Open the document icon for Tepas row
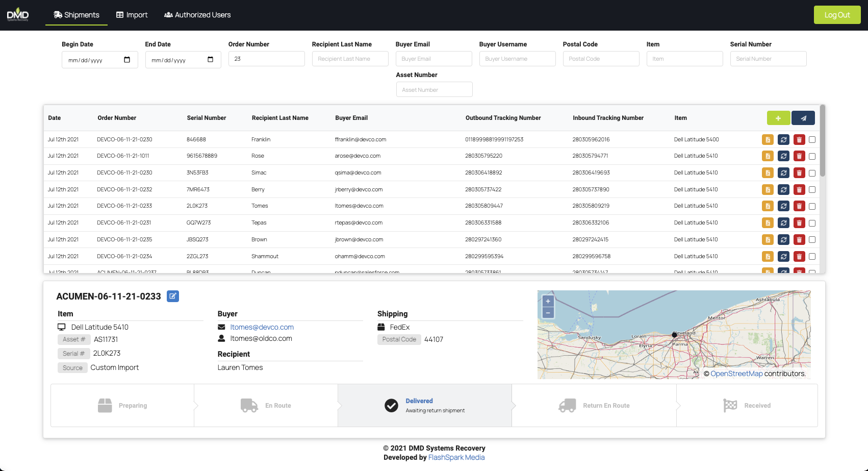Viewport: 868px width, 471px height. coord(768,223)
